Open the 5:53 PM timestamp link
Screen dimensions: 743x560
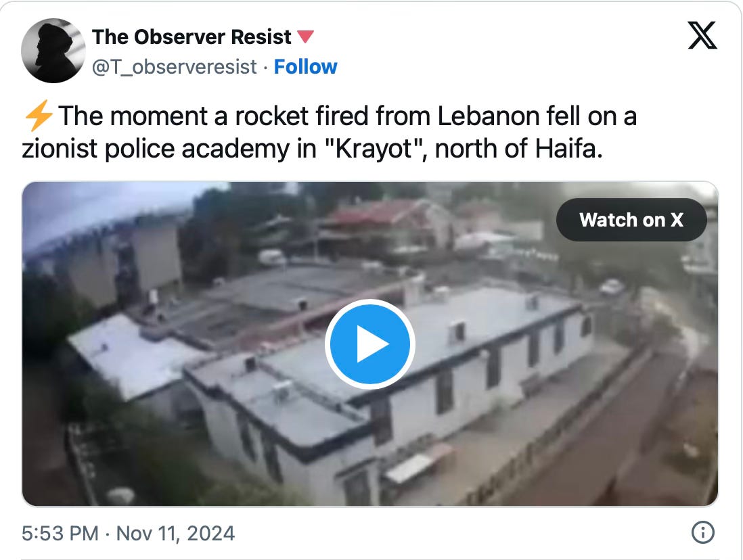point(60,534)
